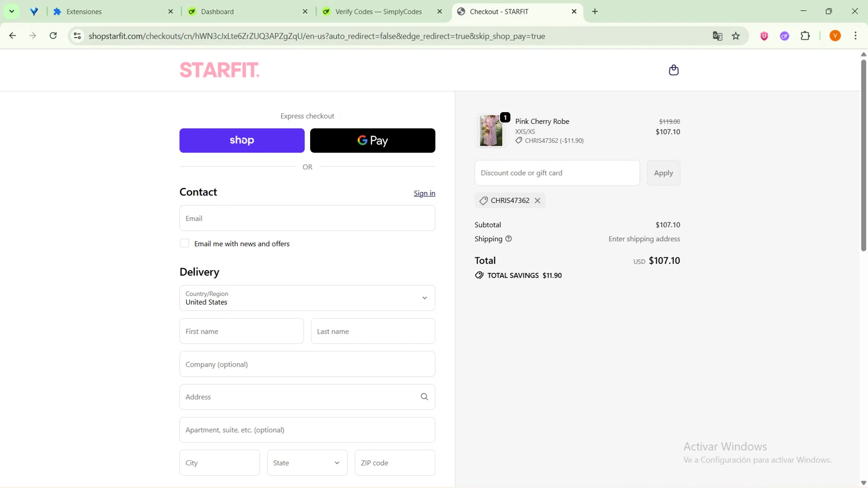Toggle Email me with news and offers
The width and height of the screenshot is (868, 488).
tap(185, 243)
